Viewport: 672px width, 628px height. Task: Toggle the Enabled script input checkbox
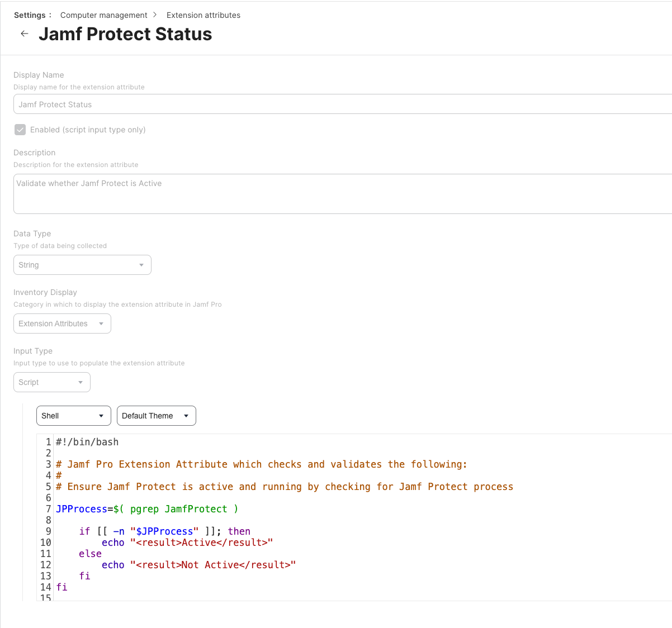20,130
